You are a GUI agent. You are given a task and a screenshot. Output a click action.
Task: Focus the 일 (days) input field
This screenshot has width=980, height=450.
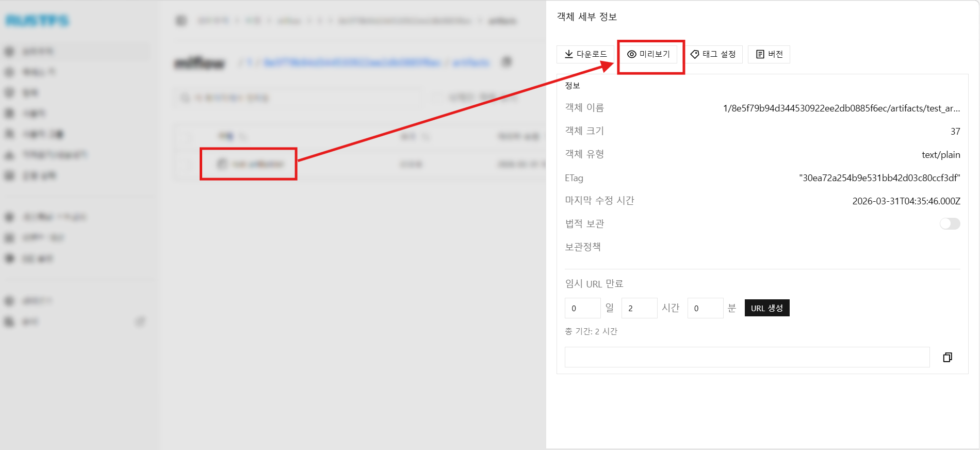[582, 308]
